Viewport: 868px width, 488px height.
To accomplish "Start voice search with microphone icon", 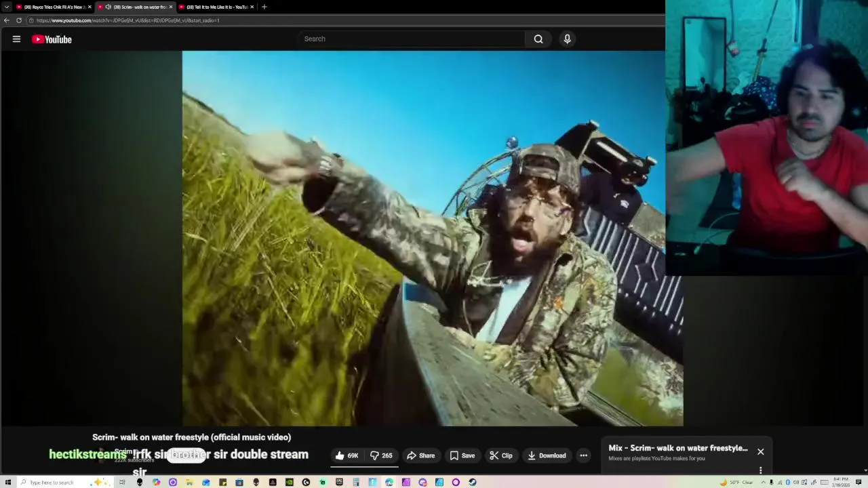I will click(x=568, y=39).
